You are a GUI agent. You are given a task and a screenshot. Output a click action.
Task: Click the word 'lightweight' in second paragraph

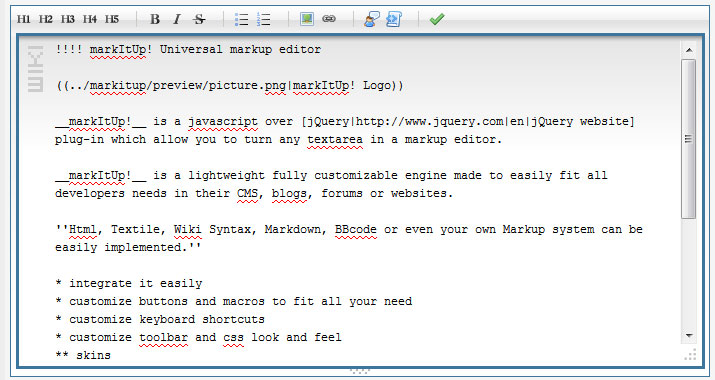tap(226, 176)
